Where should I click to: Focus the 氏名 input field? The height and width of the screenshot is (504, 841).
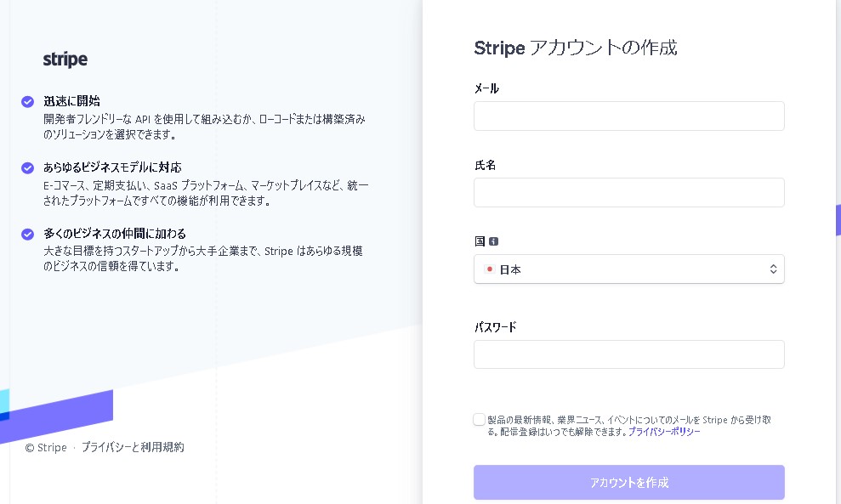[x=628, y=193]
